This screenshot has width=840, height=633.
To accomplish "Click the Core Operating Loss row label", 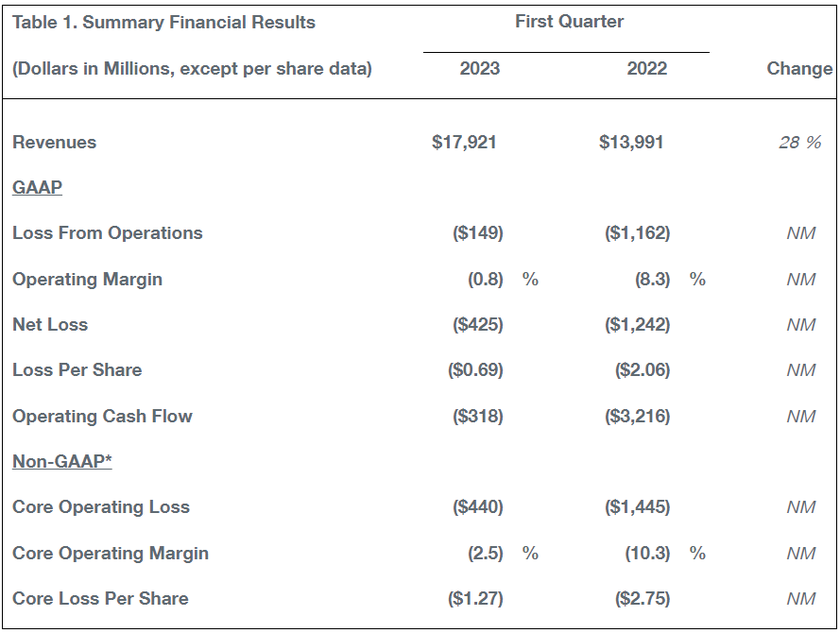I will click(101, 507).
